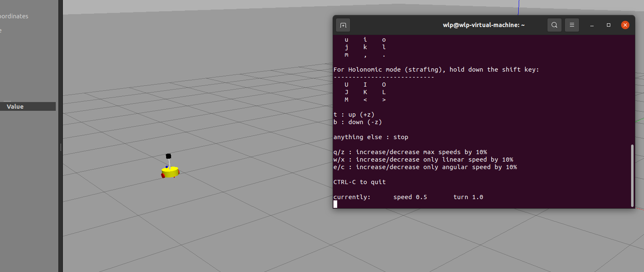
Task: Click the red wheel on the robot
Action: (x=164, y=175)
